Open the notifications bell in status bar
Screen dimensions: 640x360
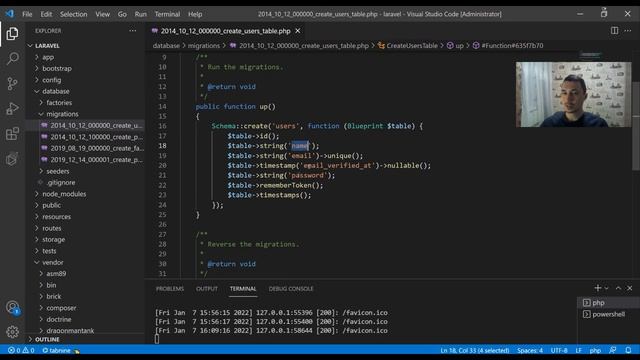pyautogui.click(x=628, y=350)
